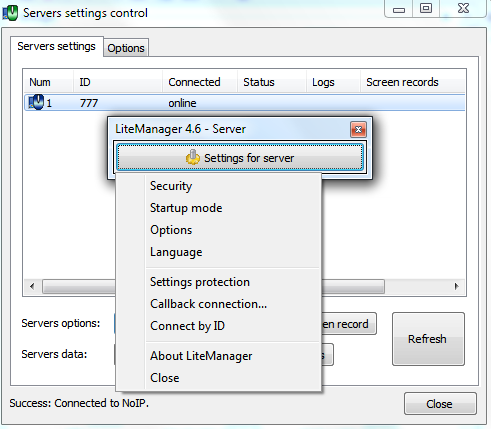This screenshot has height=429, width=491.
Task: Click the Servers data: label
Action: pos(54,354)
